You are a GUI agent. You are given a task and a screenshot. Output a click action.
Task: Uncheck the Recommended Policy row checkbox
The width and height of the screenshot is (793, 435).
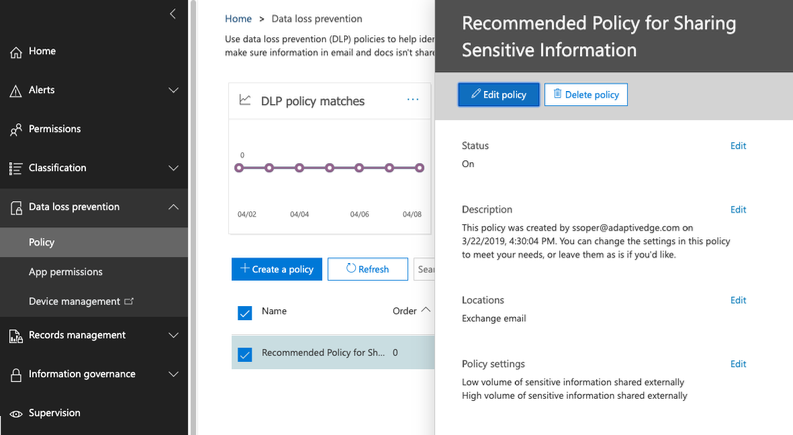pos(245,355)
